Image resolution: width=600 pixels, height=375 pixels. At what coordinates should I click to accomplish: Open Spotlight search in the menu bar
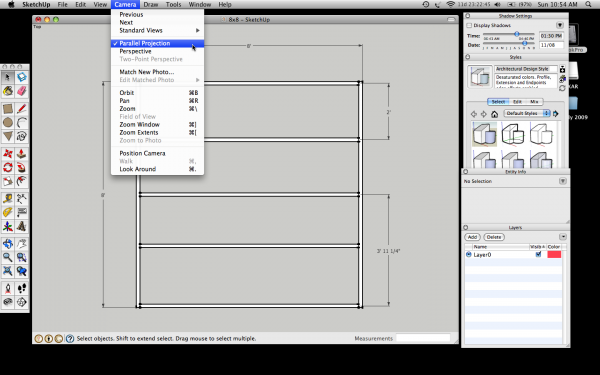pos(589,5)
